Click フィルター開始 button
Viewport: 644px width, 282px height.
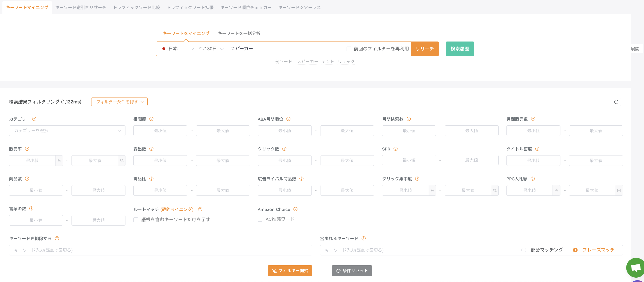pos(290,271)
